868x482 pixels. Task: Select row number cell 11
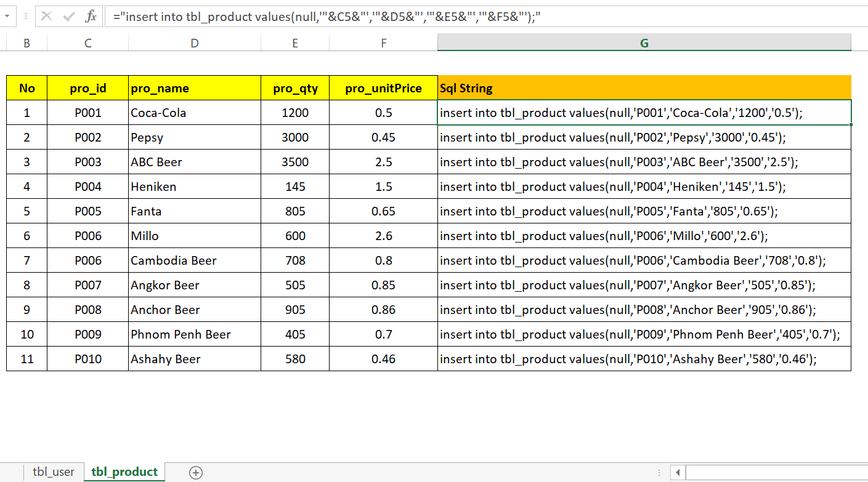tap(26, 359)
